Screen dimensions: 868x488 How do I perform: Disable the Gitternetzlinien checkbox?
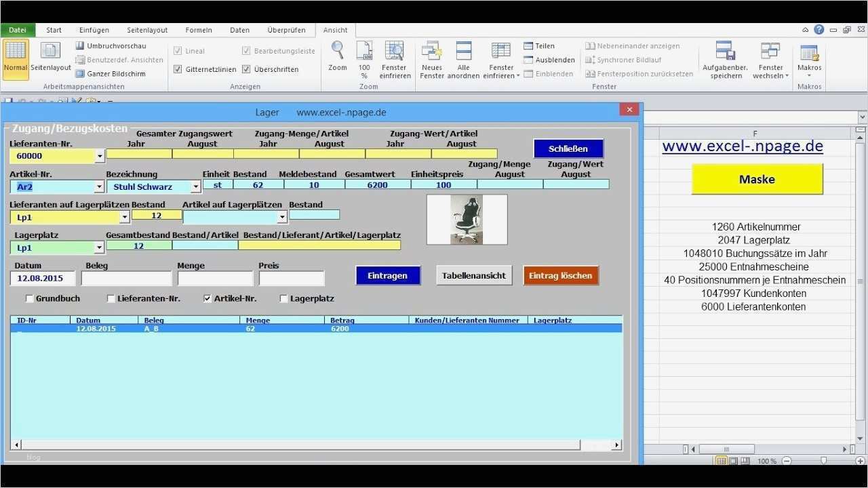click(178, 68)
